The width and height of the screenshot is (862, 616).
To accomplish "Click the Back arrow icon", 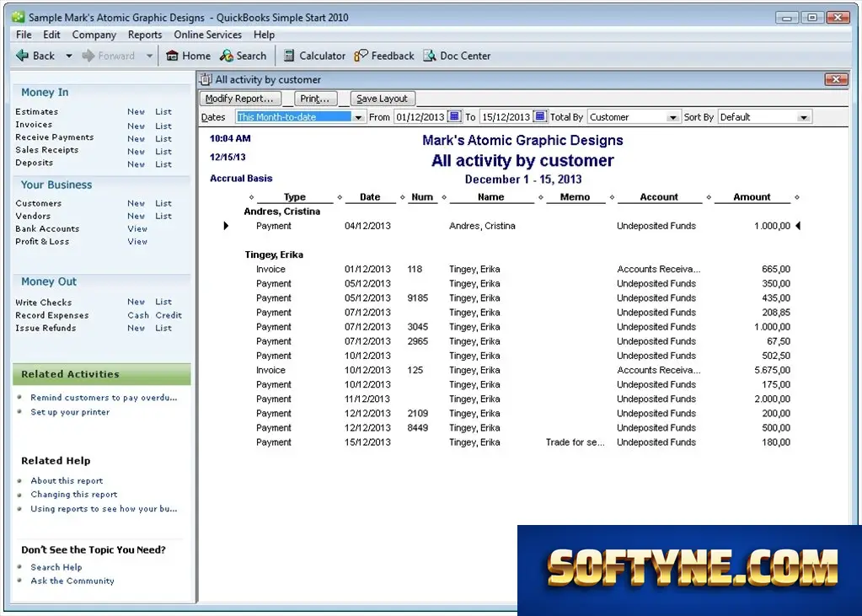I will (x=22, y=56).
